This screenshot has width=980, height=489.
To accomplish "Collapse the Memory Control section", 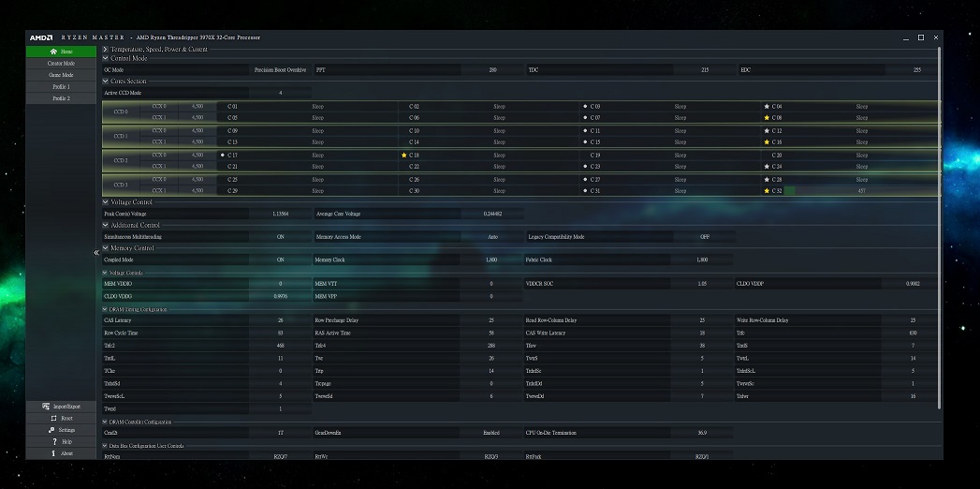I will [x=106, y=248].
